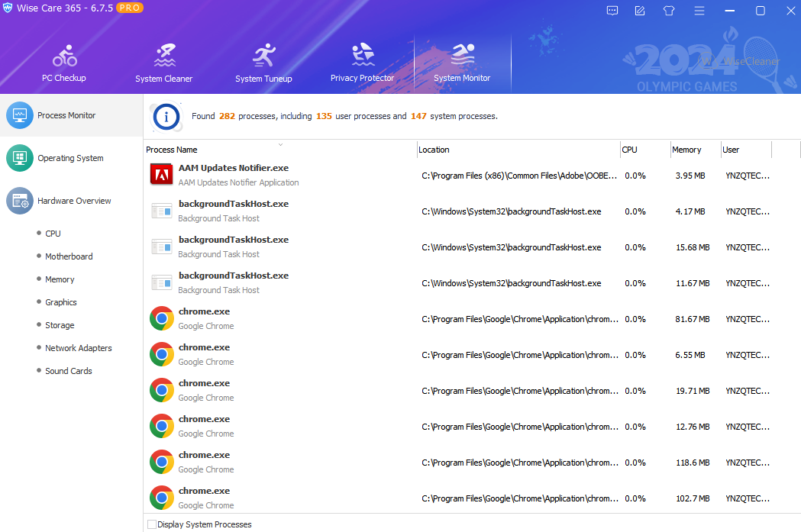Click the feedback chat icon in title bar
This screenshot has width=801, height=532.
coord(612,11)
